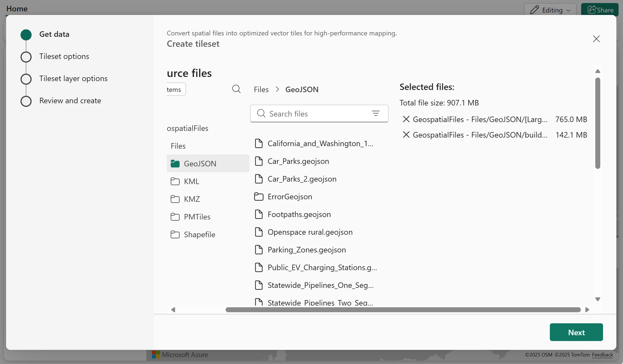Click the Next button
The height and width of the screenshot is (364, 623).
click(x=576, y=332)
